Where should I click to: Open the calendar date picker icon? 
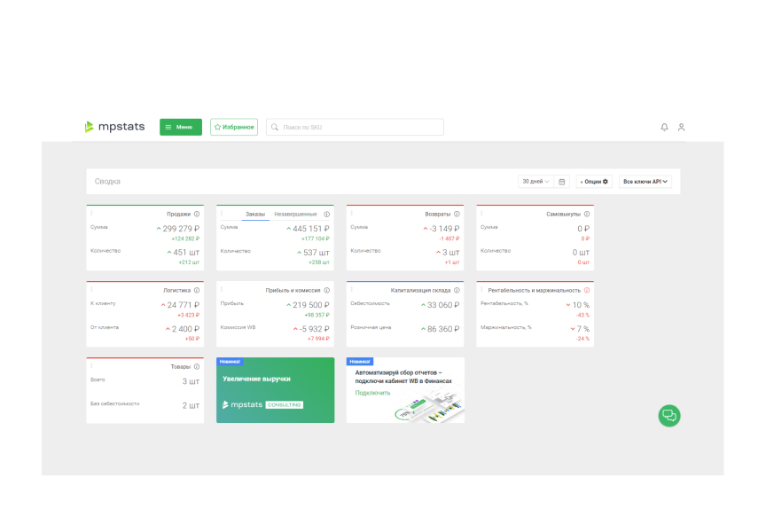(x=562, y=182)
